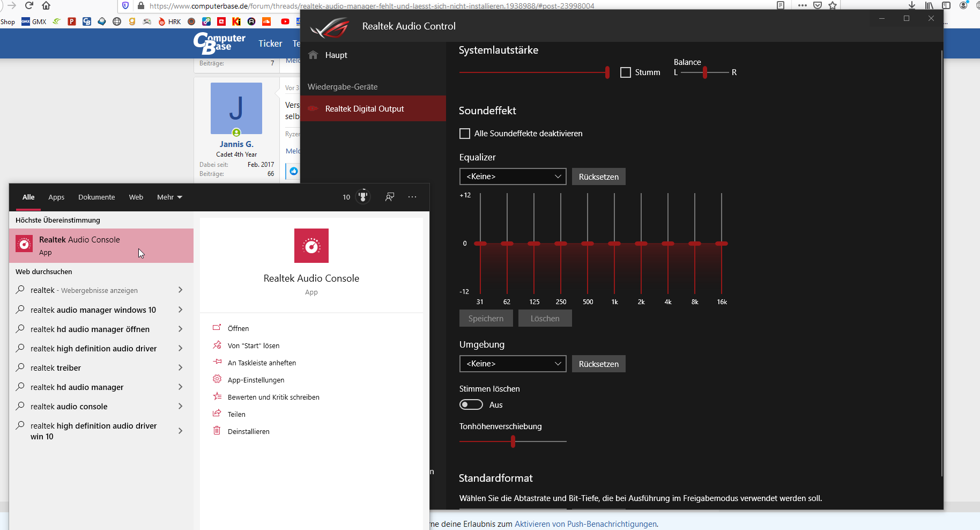The image size is (980, 530).
Task: Click Aktivieren von Push-Benachrichtigungen link
Action: [x=585, y=524]
